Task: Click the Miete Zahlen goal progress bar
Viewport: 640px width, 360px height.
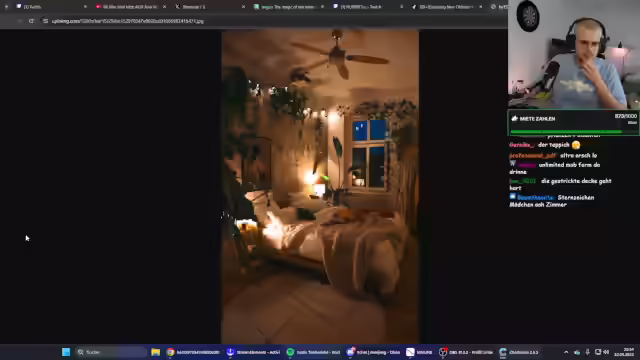Action: (566, 131)
